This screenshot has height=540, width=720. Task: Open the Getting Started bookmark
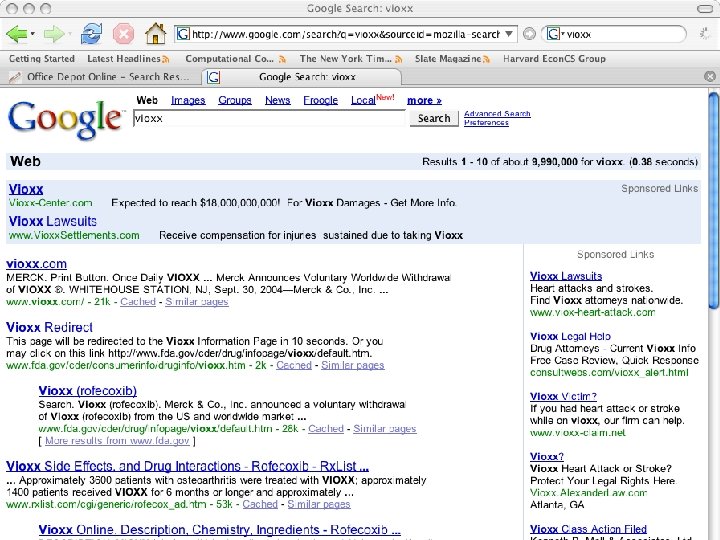(42, 59)
